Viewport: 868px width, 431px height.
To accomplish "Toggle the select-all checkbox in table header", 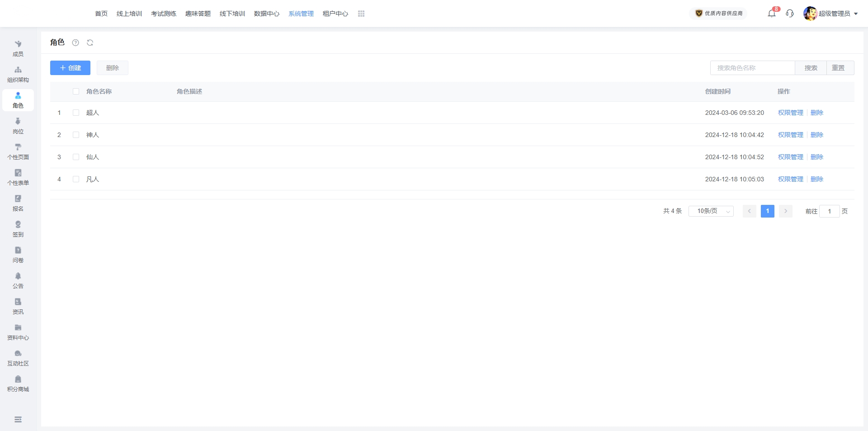I will [x=76, y=91].
